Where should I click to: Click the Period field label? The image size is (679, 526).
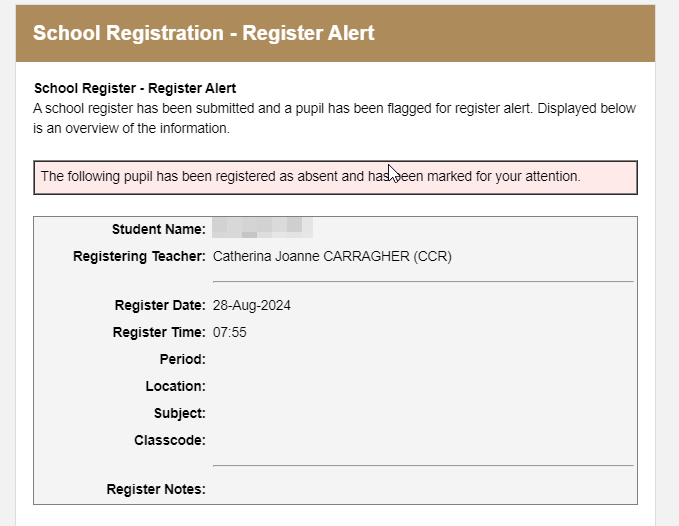tap(182, 359)
